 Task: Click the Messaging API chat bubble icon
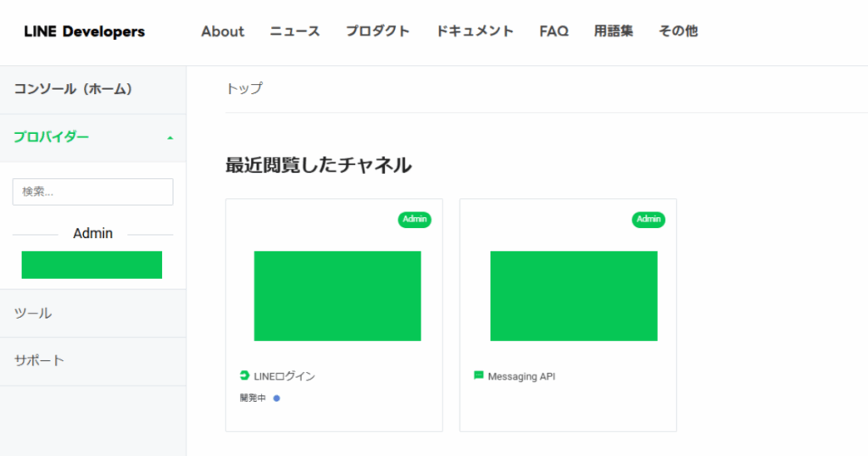click(x=479, y=375)
